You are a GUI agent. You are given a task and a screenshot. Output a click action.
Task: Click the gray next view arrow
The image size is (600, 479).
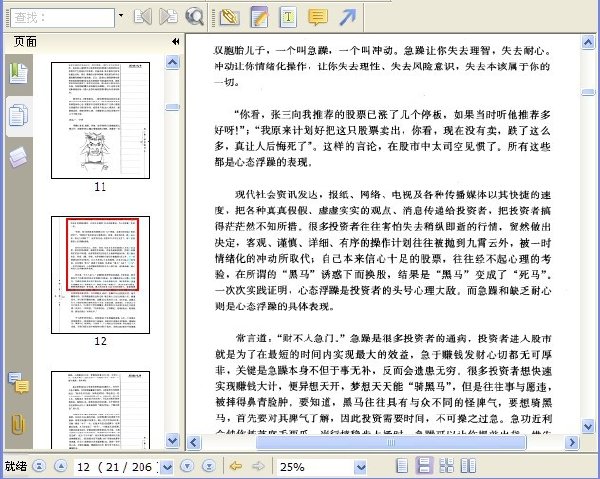259,466
